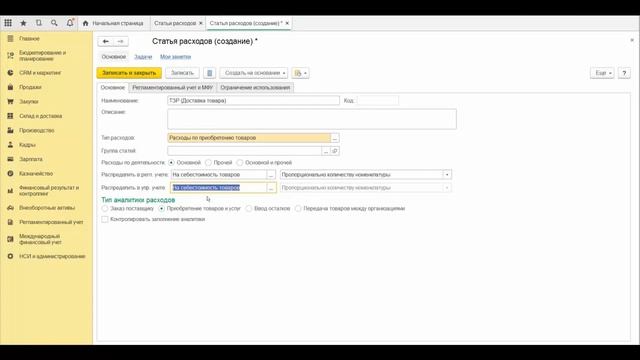The height and width of the screenshot is (360, 640).
Task: Select Основной и прочей radio button
Action: pos(240,162)
